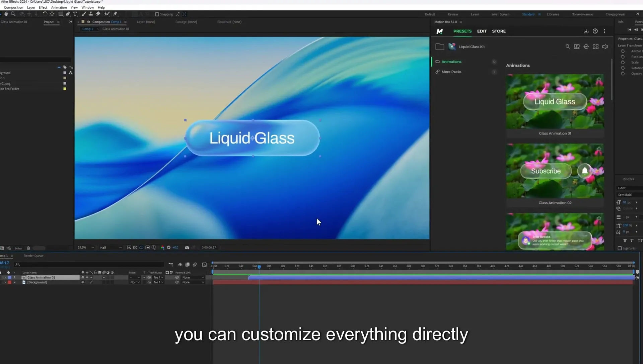
Task: Select the Type tool
Action: click(x=75, y=14)
